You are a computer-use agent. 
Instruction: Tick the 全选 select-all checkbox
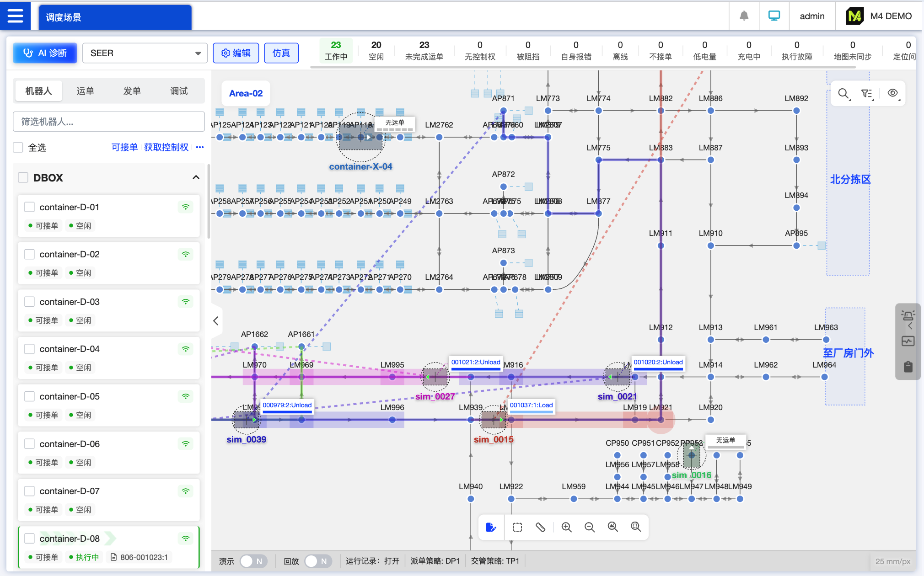point(18,147)
